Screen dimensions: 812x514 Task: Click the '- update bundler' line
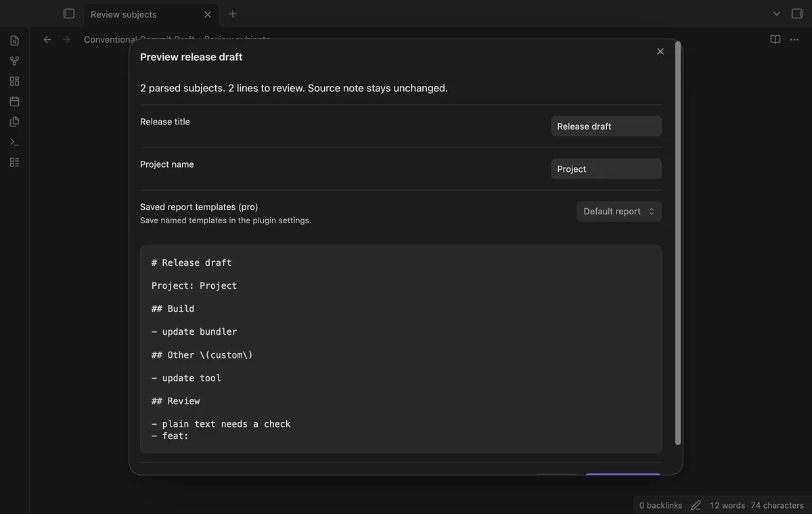click(194, 331)
